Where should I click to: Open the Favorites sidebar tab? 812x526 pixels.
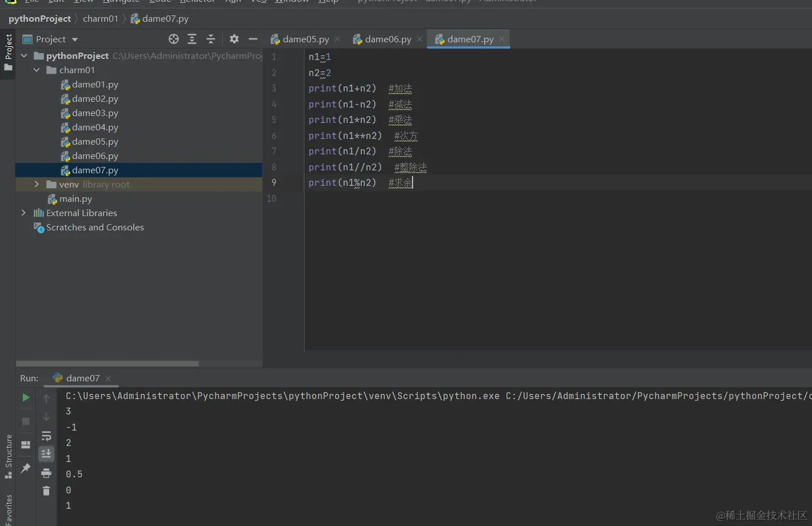pyautogui.click(x=8, y=510)
